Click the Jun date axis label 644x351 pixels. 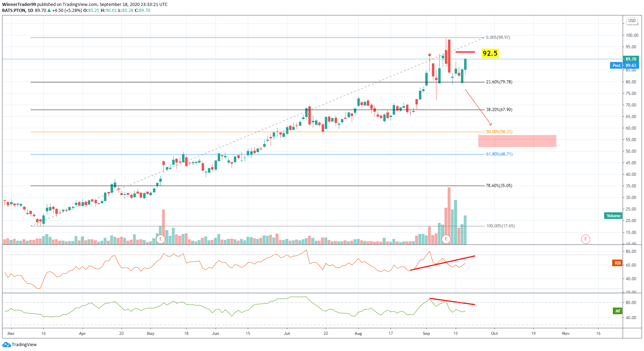(215, 333)
